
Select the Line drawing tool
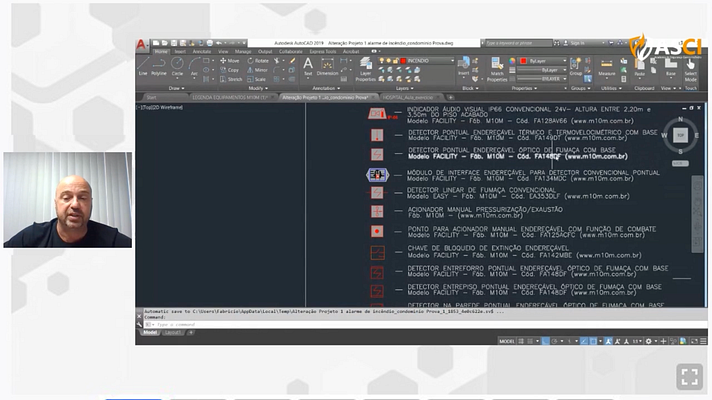[x=143, y=66]
